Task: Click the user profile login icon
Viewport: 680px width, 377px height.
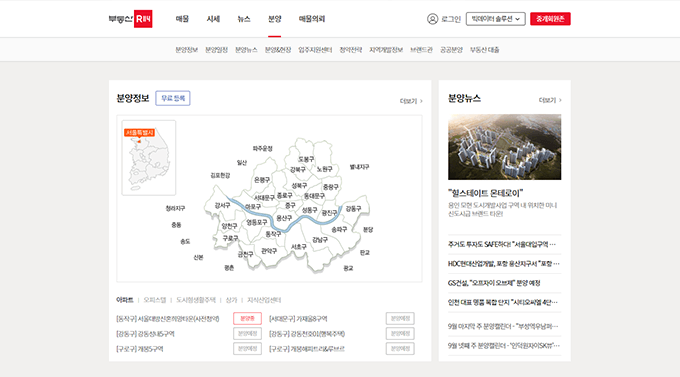Action: coord(432,19)
